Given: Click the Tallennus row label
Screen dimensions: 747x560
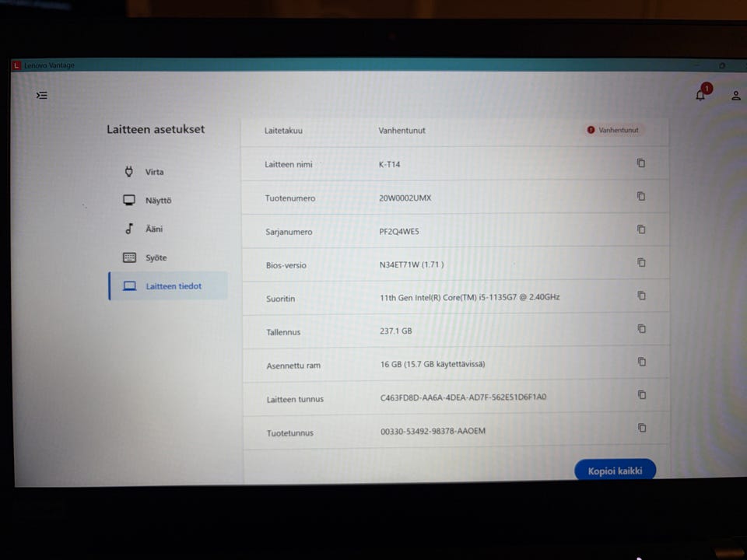Looking at the screenshot, I should (283, 332).
